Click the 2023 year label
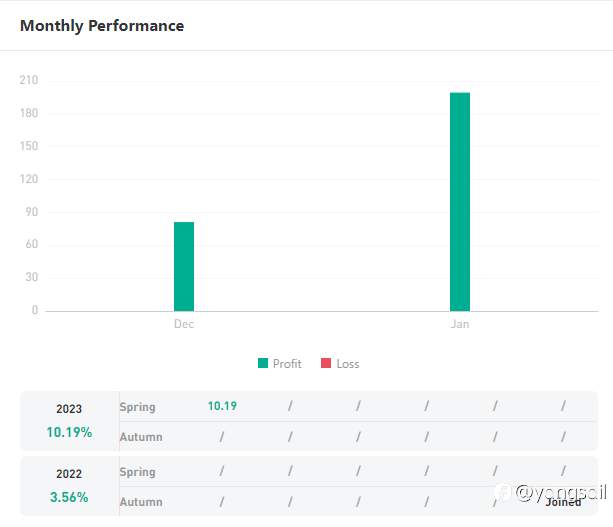Viewport: 613px width, 527px height. click(69, 409)
